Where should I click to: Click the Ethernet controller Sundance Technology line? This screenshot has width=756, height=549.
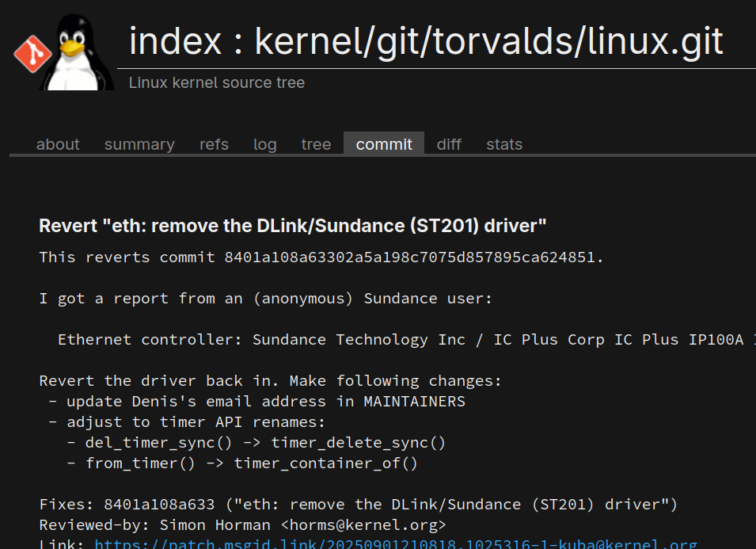tap(406, 340)
